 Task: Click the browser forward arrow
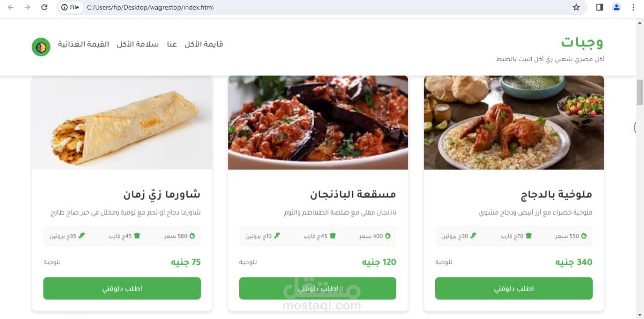tap(27, 7)
